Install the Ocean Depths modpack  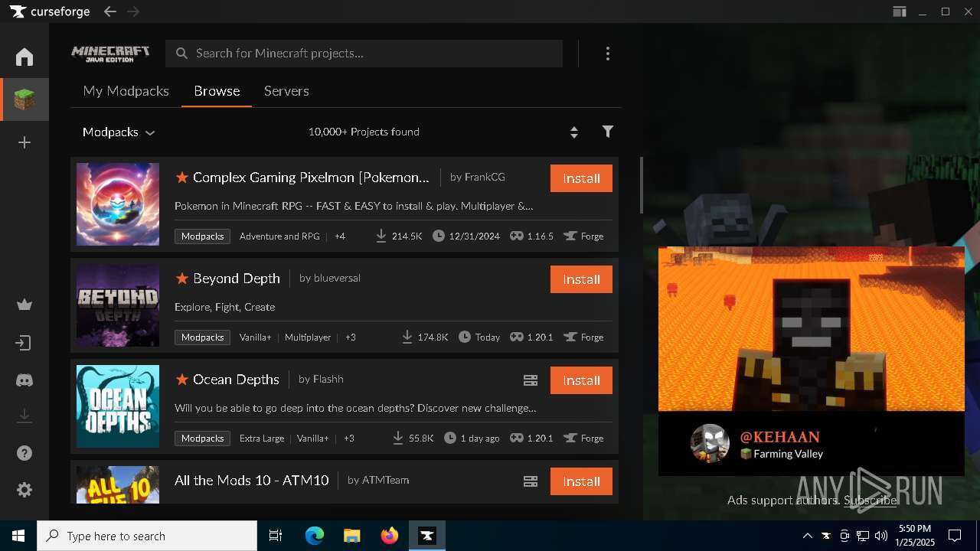click(581, 380)
